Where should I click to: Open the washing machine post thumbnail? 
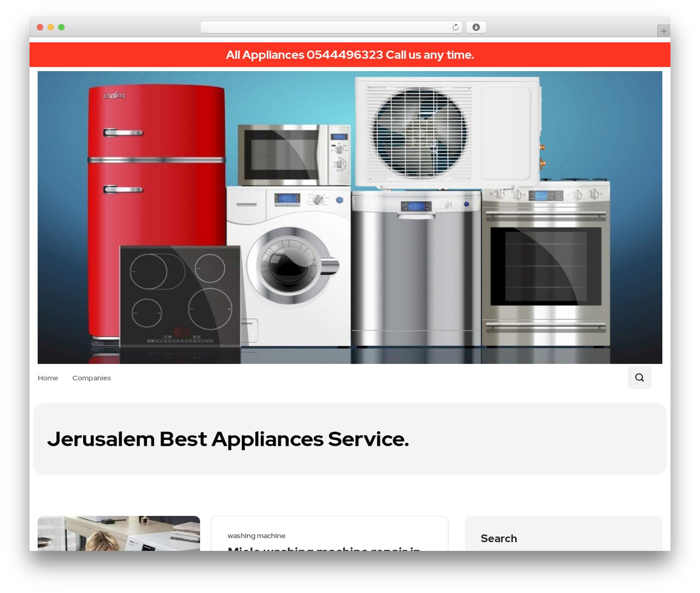click(x=119, y=533)
